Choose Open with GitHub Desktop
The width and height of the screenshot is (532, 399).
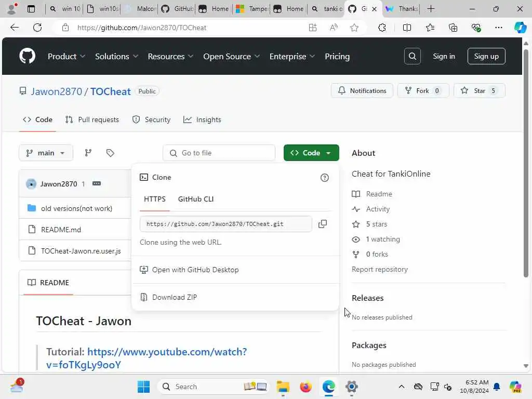(189, 270)
